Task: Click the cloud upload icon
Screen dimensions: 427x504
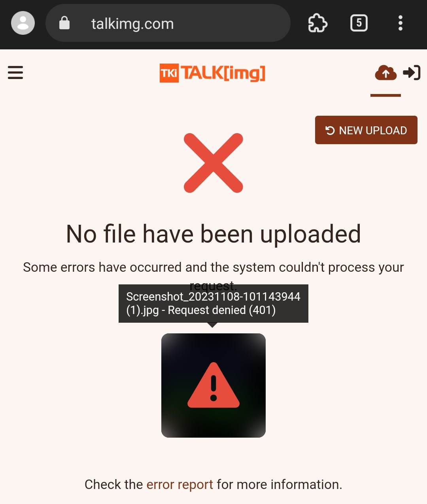Action: point(385,73)
